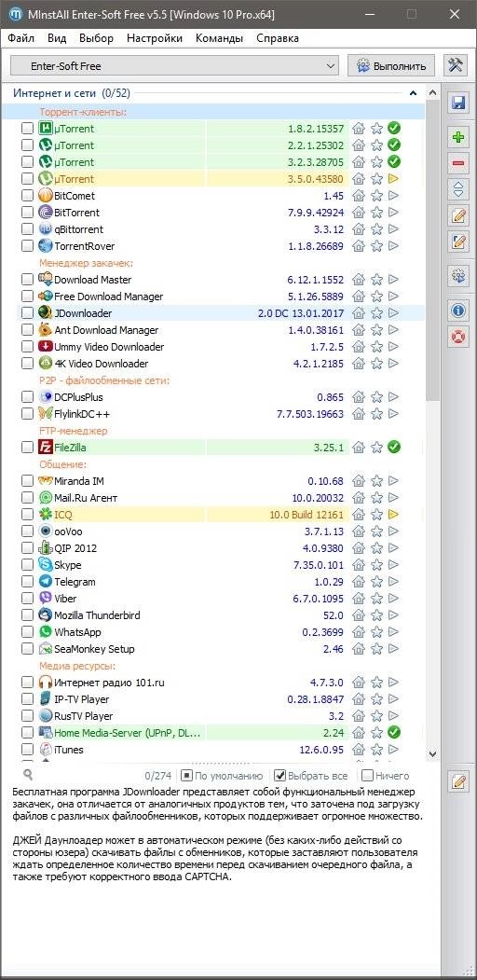477x980 pixels.
Task: Click green checkmark in Home Media-Server row
Action: [x=393, y=732]
